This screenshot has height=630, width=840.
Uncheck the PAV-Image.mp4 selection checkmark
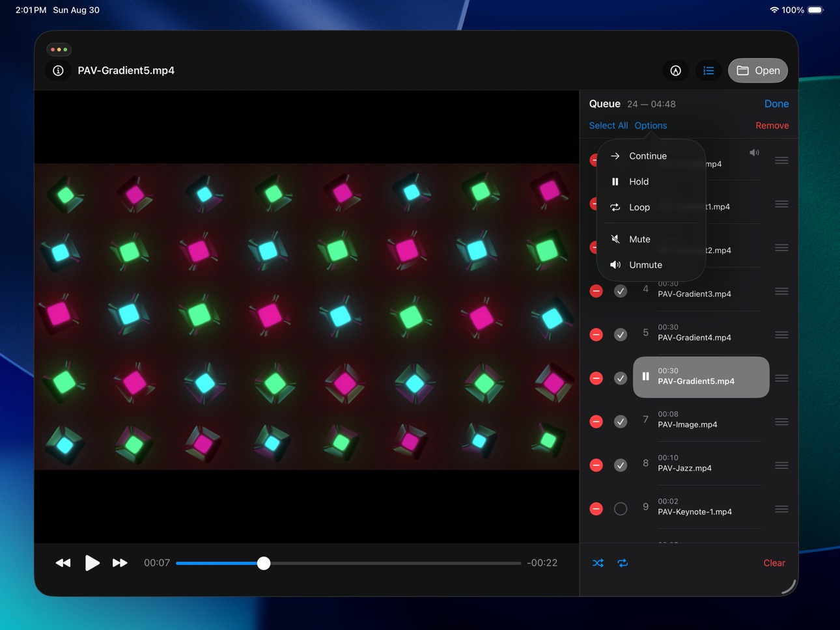[x=621, y=422]
